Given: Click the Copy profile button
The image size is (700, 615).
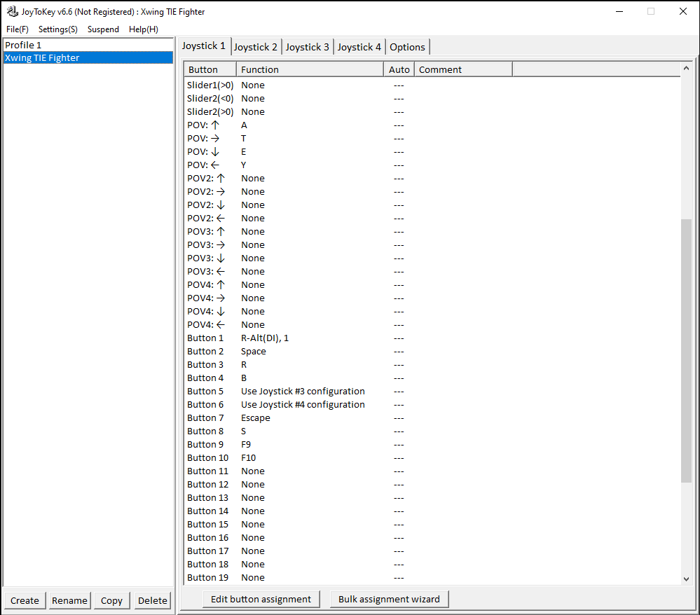Looking at the screenshot, I should pos(111,600).
